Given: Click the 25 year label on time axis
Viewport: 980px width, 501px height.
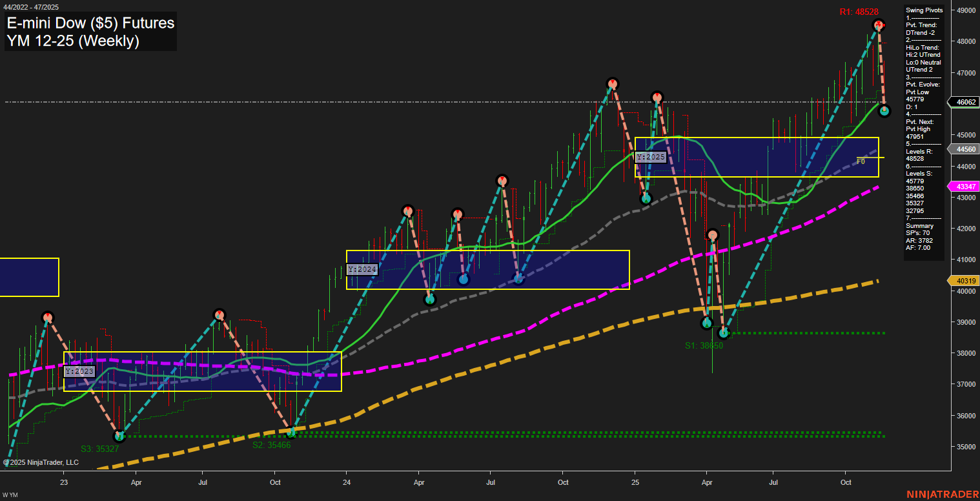Looking at the screenshot, I should 635,482.
